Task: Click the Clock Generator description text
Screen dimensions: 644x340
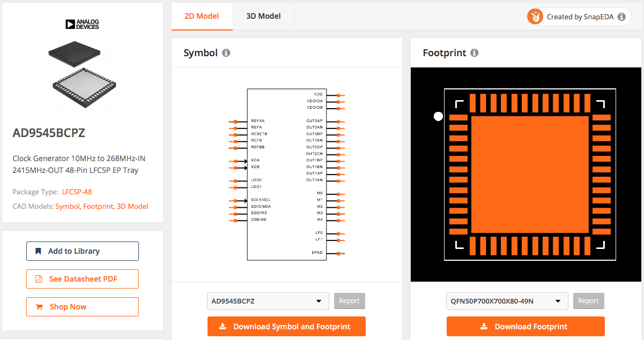Action: click(x=79, y=164)
